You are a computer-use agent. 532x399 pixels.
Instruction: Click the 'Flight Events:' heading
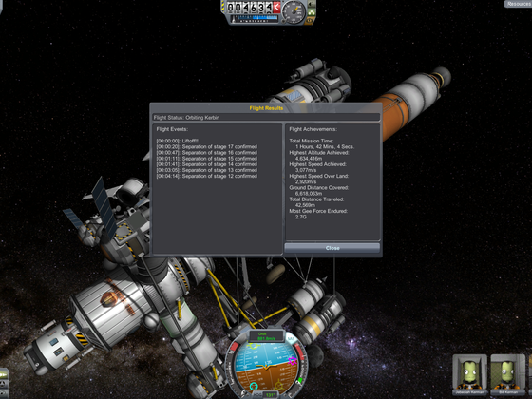172,129
